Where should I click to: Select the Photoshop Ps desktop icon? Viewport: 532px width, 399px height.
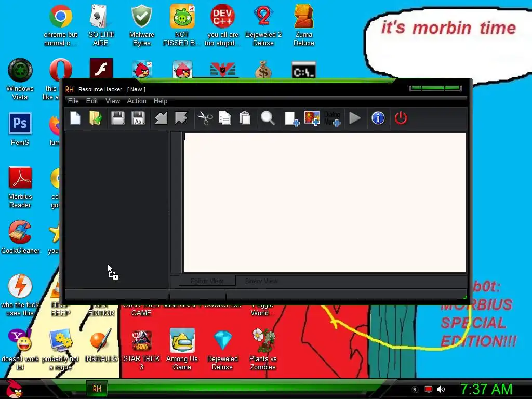tap(20, 129)
